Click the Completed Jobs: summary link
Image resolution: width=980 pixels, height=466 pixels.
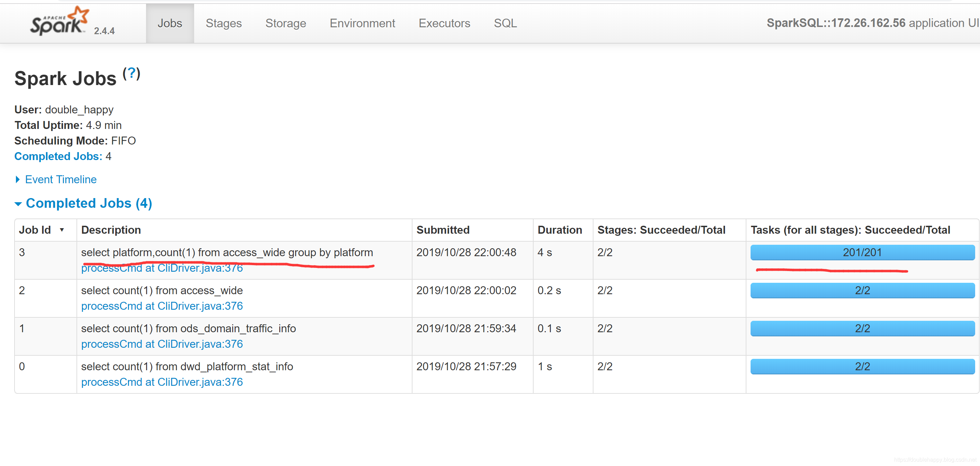[58, 156]
